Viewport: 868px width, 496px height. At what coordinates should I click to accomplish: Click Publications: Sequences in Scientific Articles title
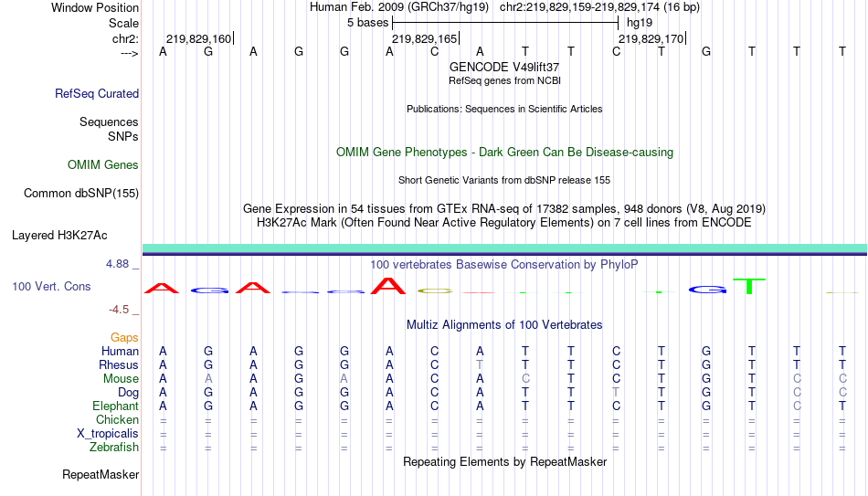504,109
